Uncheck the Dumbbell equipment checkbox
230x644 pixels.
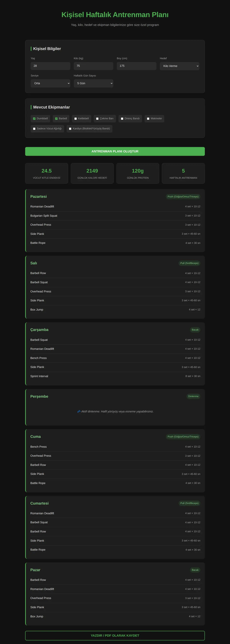pyautogui.click(x=34, y=119)
